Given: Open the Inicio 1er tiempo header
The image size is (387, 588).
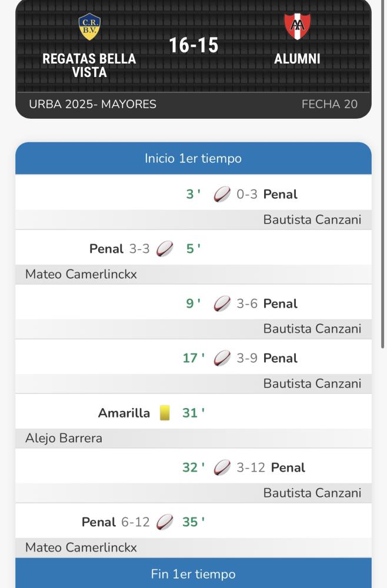Looking at the screenshot, I should pyautogui.click(x=193, y=158).
